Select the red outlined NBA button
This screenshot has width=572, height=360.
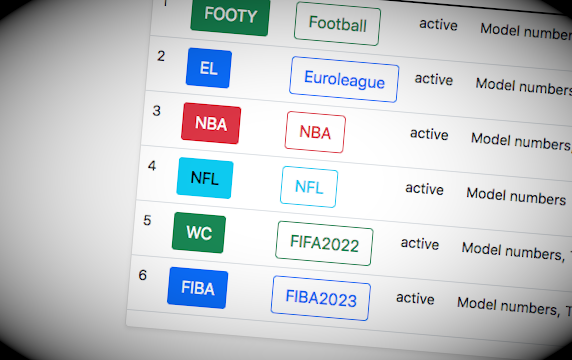pyautogui.click(x=315, y=132)
